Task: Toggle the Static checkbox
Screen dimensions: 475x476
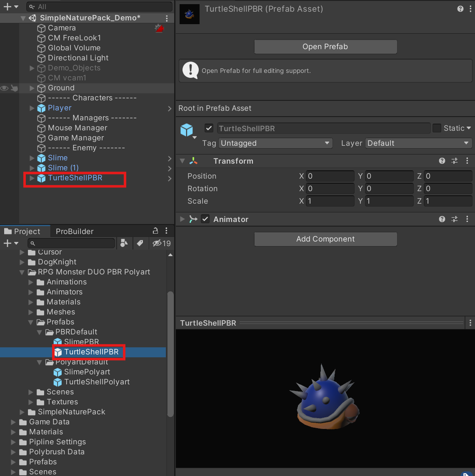Action: pyautogui.click(x=437, y=128)
